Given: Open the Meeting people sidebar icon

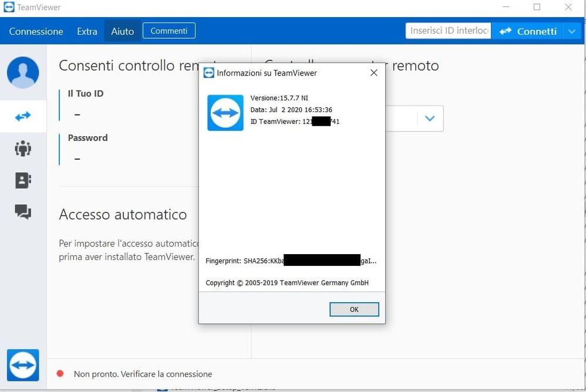Looking at the screenshot, I should (x=23, y=148).
